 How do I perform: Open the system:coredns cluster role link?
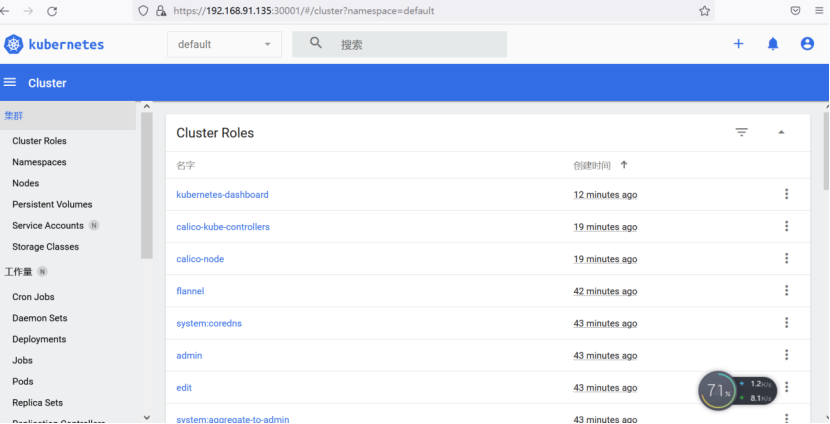[x=209, y=323]
